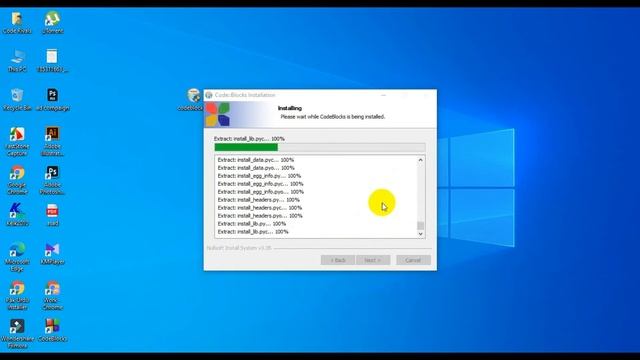Click the CodeBlocks Installation title bar icon
Screen dimensions: 640x360
(x=209, y=95)
